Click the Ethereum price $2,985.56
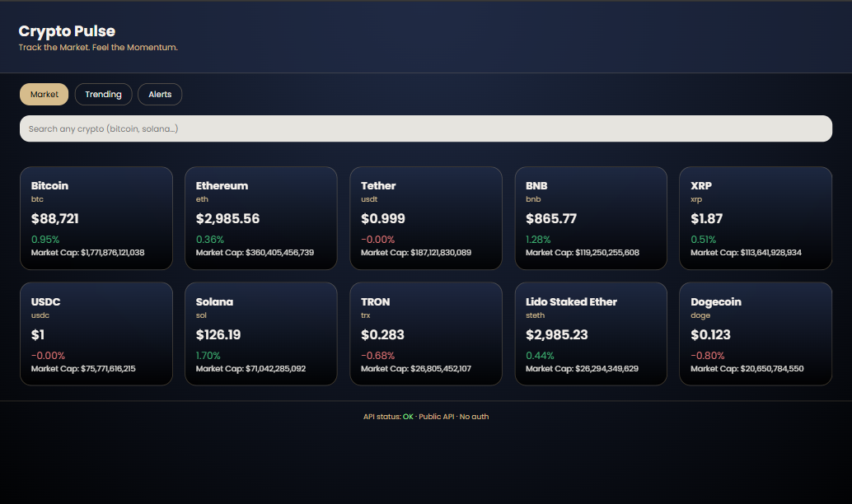Screen dimensions: 852x504 227,219
